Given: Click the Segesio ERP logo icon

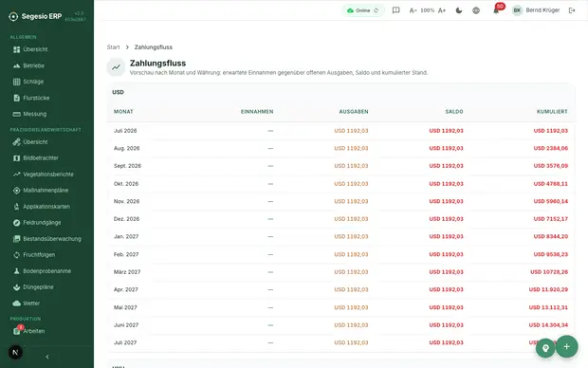Looking at the screenshot, I should 13,16.
